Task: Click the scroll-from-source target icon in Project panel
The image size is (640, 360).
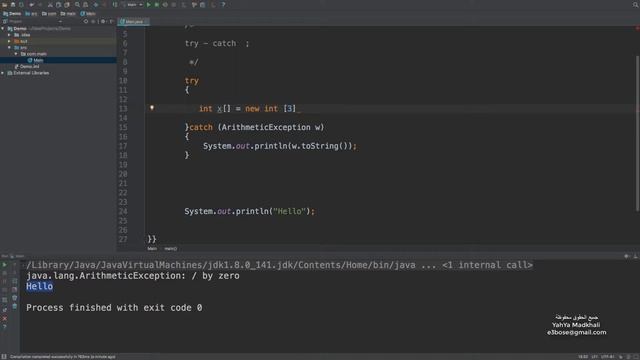Action: click(x=86, y=21)
